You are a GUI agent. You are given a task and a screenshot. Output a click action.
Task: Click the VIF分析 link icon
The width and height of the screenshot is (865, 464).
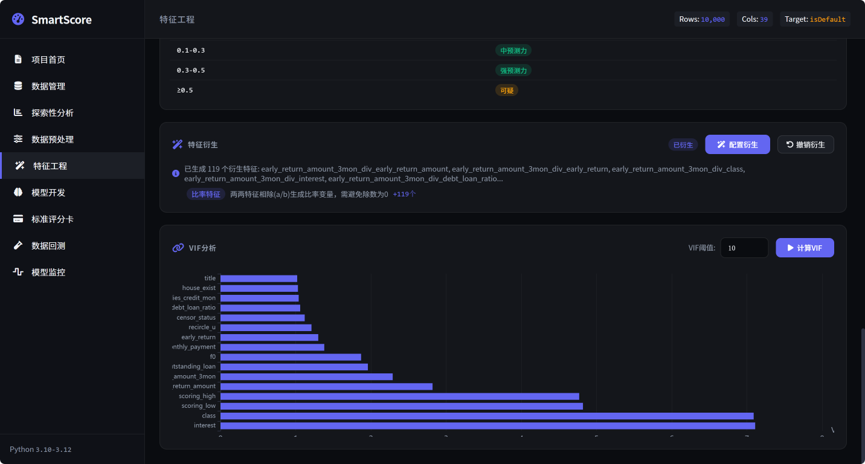coord(178,248)
